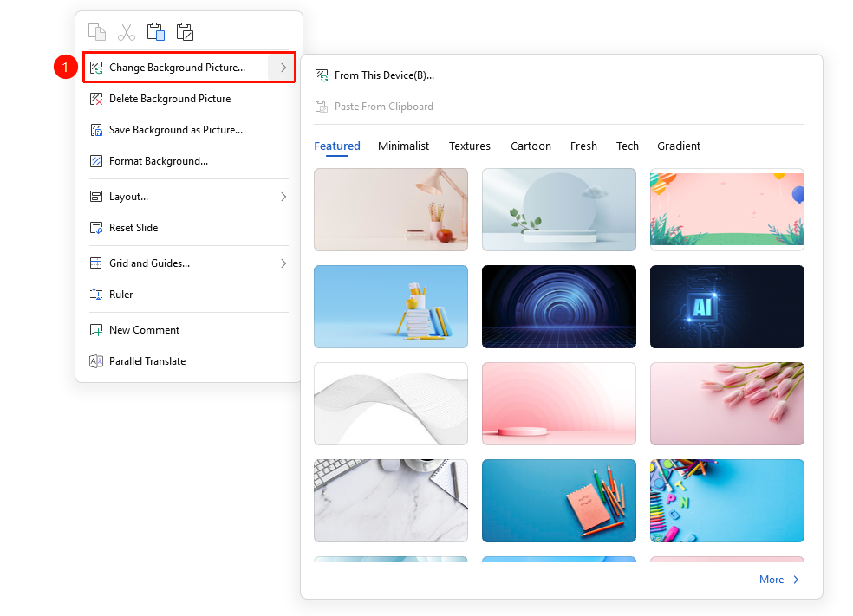Image resolution: width=853 pixels, height=616 pixels.
Task: Select the desk lamp background thumbnail
Action: 391,210
